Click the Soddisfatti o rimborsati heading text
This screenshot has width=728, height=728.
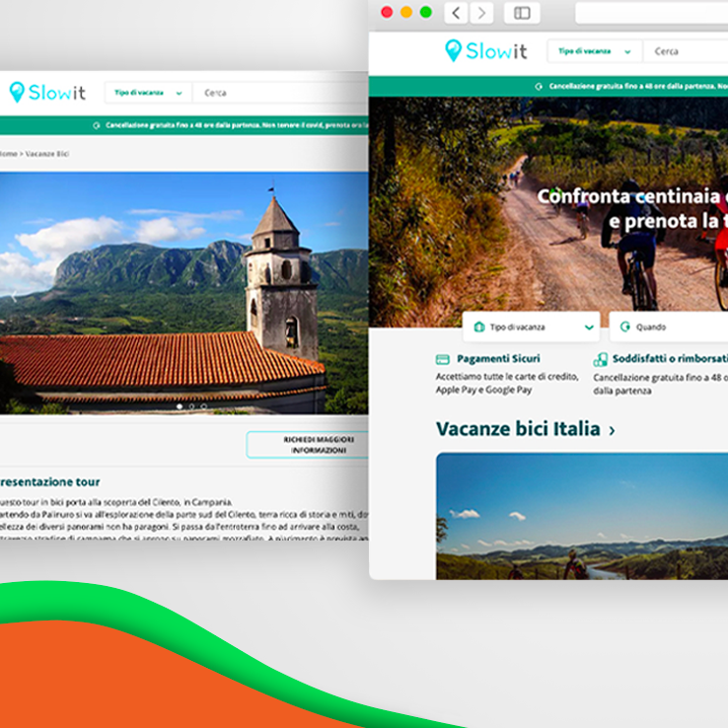670,358
